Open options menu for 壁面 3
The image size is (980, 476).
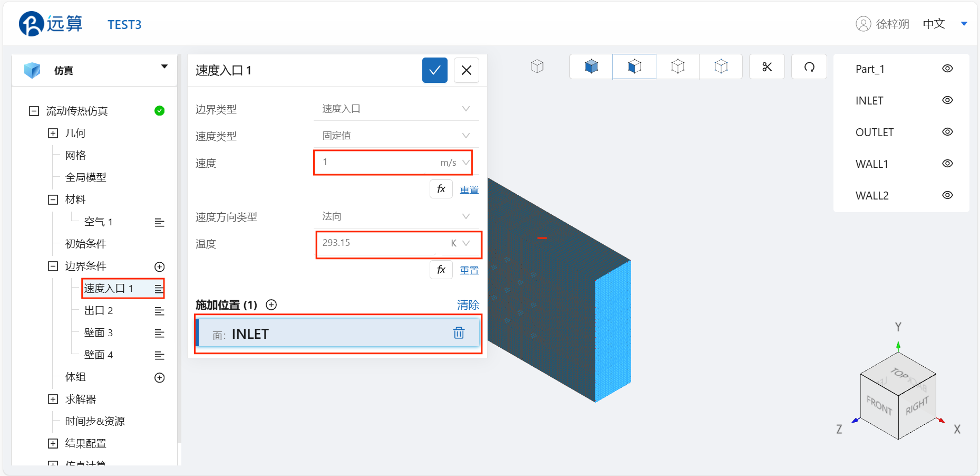[x=159, y=333]
